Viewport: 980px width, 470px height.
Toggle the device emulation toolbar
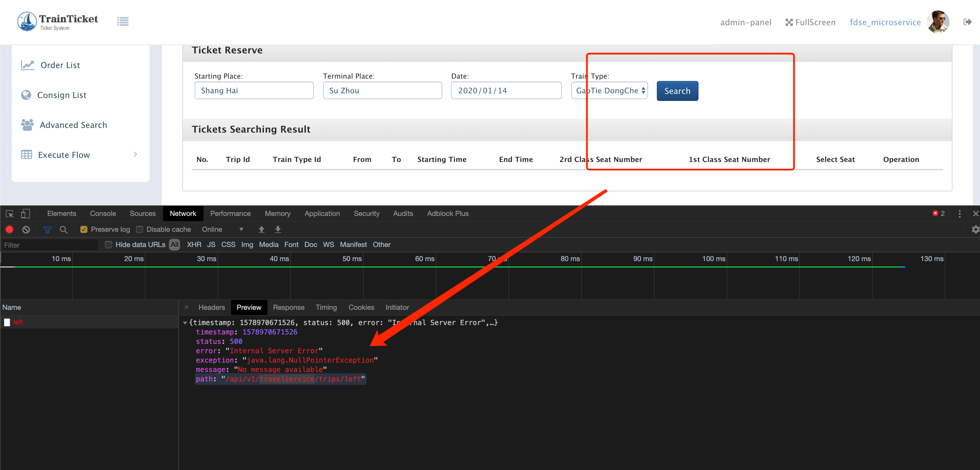click(x=25, y=213)
